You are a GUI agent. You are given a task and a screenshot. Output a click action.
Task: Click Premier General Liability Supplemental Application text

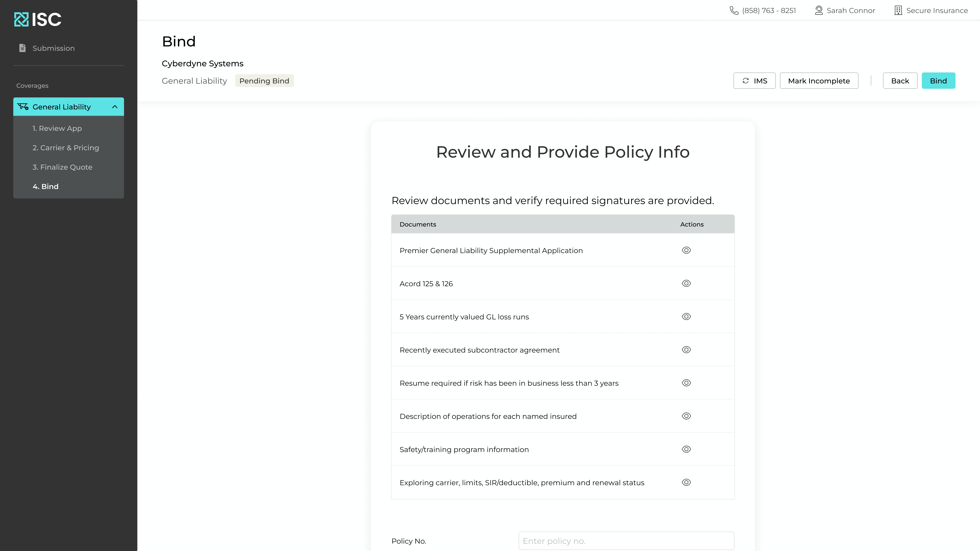[x=491, y=251]
